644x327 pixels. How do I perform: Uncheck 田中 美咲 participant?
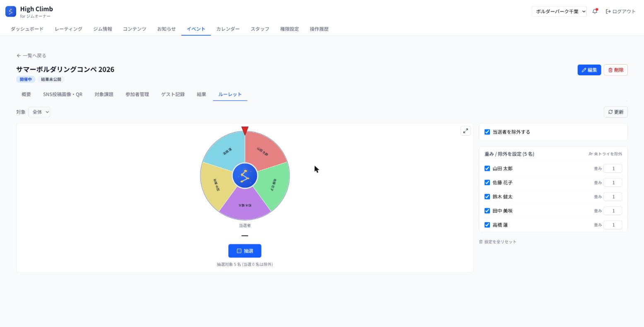pos(487,211)
